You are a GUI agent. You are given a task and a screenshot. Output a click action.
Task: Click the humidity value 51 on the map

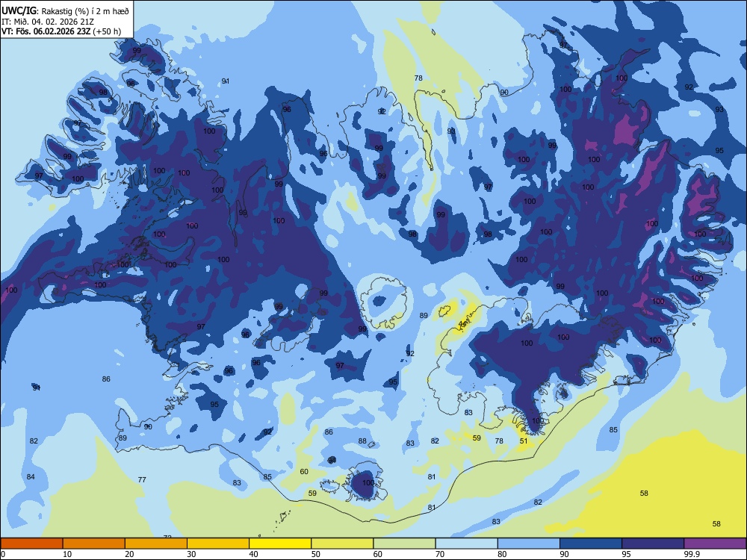pos(524,441)
